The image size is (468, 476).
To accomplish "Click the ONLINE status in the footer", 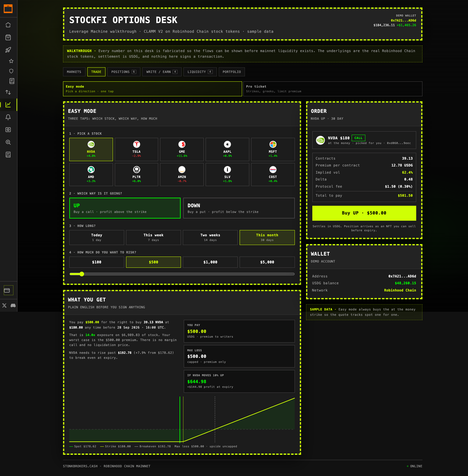I will tap(415, 466).
